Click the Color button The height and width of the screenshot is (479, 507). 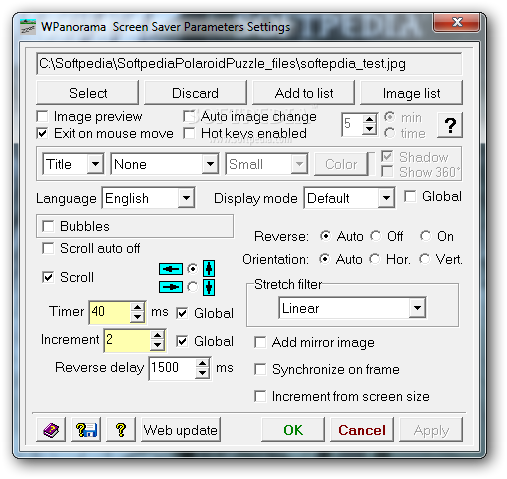click(341, 164)
